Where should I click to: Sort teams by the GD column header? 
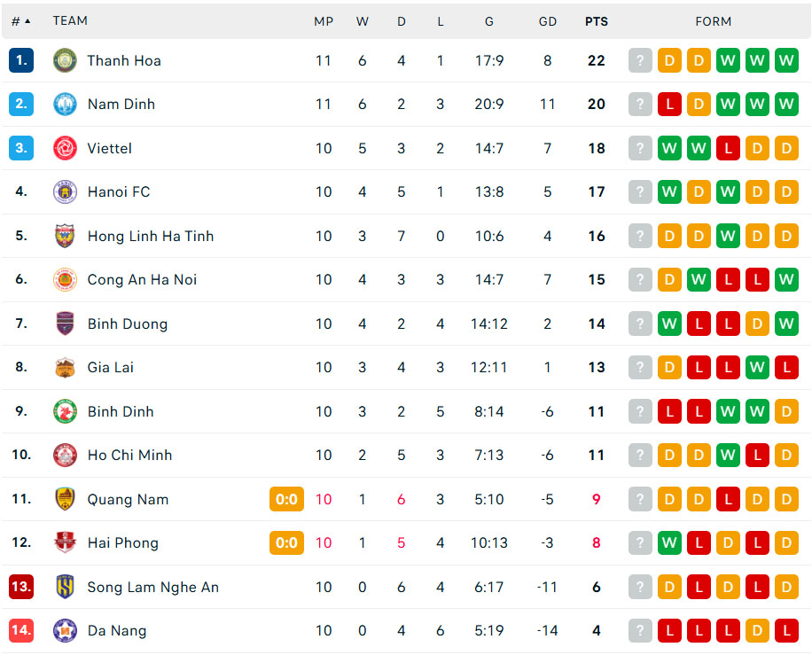547,20
